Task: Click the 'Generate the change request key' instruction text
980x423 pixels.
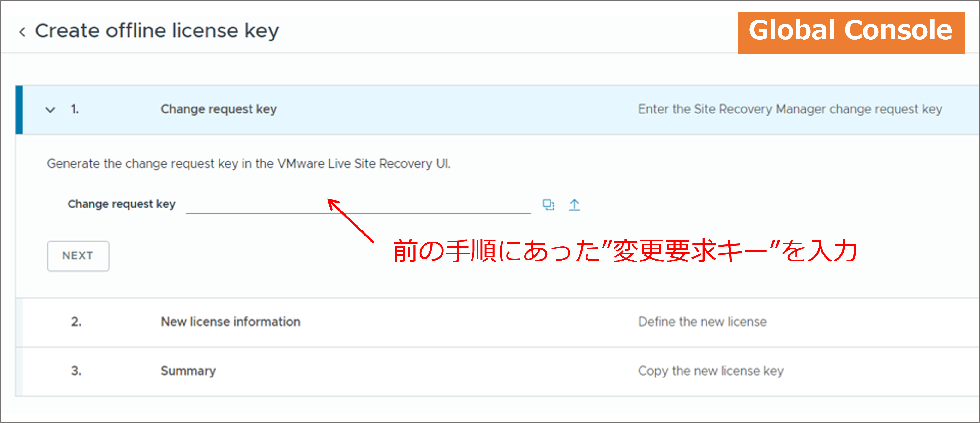Action: click(249, 164)
